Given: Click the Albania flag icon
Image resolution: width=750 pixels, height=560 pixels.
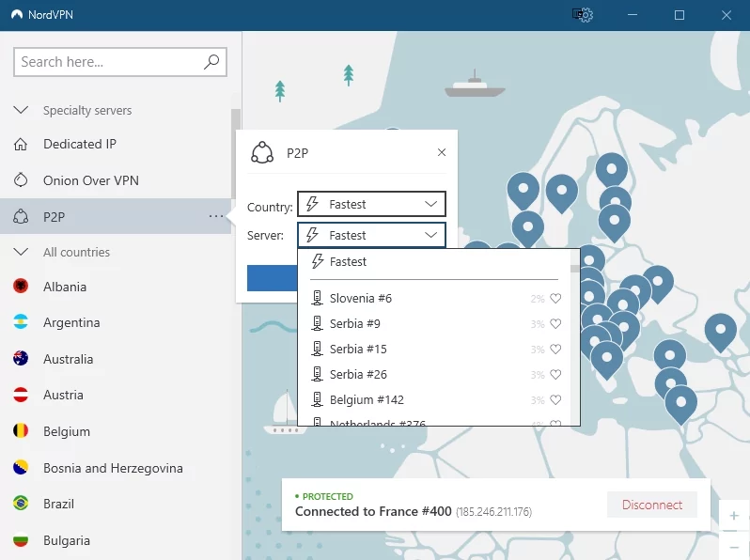Looking at the screenshot, I should (x=21, y=286).
